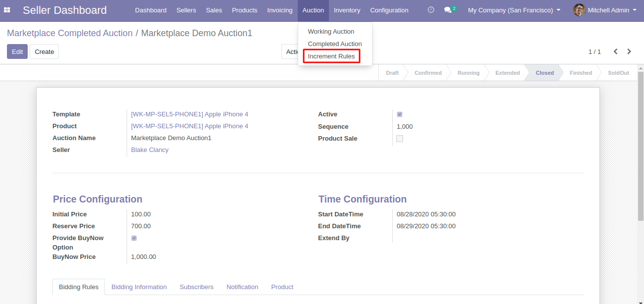Viewport: 644px width, 304px height.
Task: Toggle the Active checkbox
Action: click(x=400, y=114)
